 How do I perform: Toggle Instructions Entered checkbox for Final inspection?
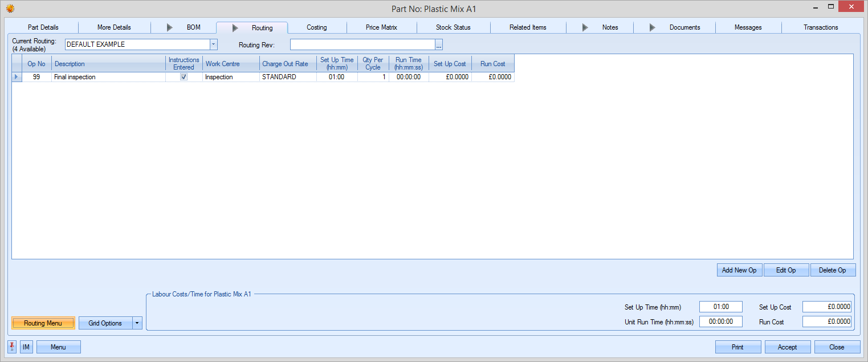[184, 77]
